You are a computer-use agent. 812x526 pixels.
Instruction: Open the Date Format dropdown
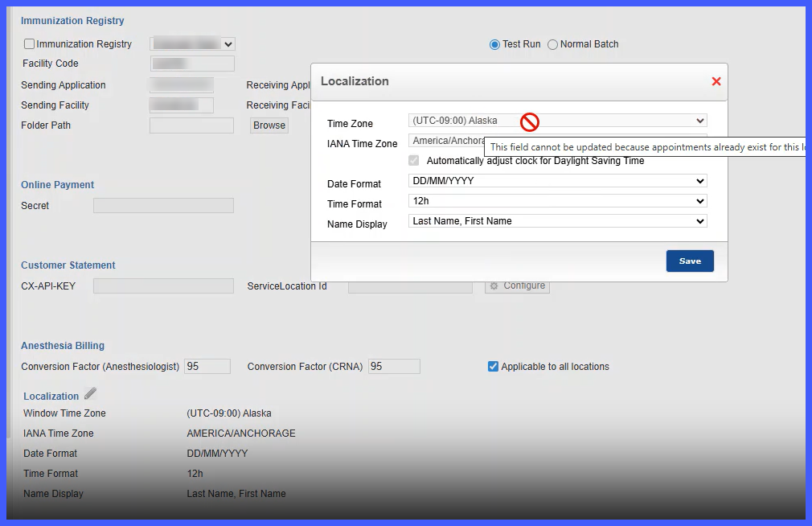[558, 181]
